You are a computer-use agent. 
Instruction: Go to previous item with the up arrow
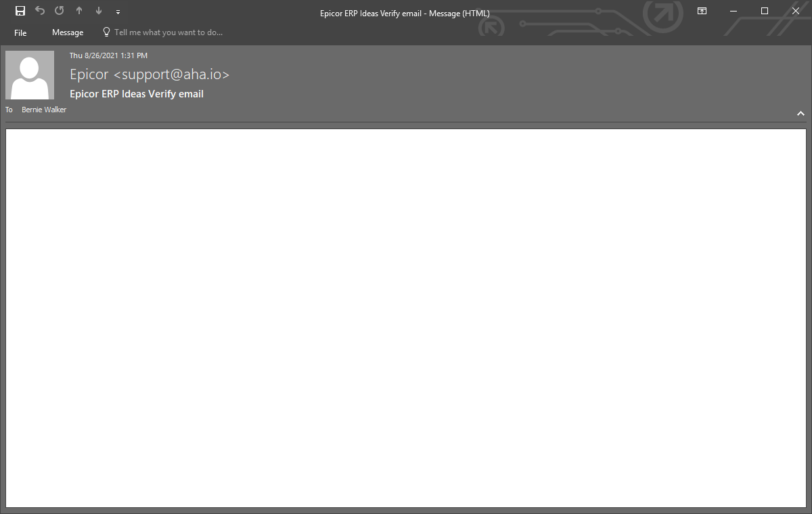coord(79,11)
